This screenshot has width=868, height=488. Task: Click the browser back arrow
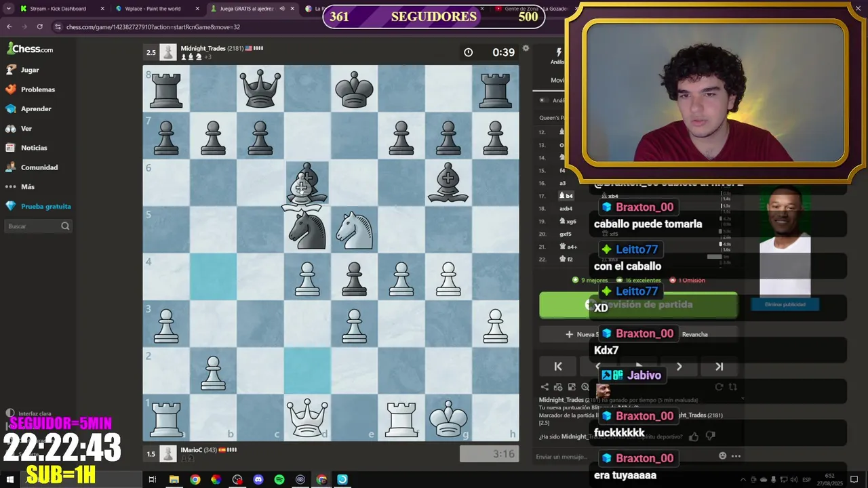click(9, 26)
